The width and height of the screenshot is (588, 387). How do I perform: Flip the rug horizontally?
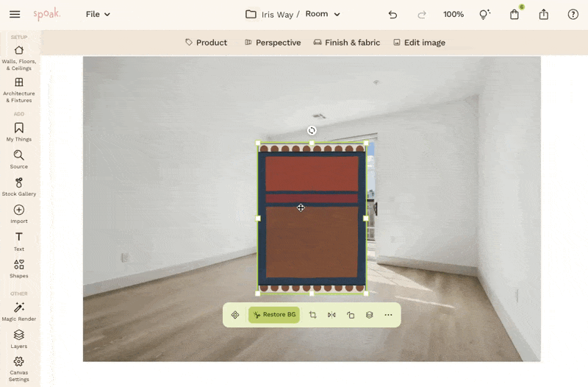pyautogui.click(x=331, y=315)
